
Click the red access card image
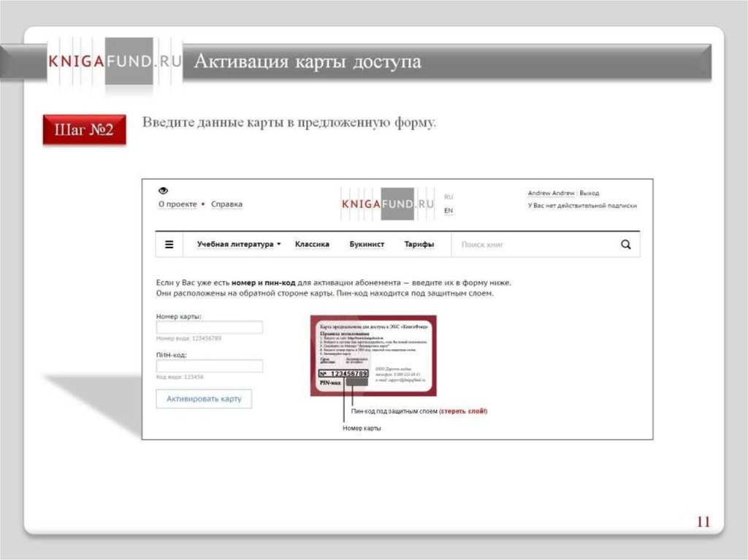pyautogui.click(x=373, y=355)
